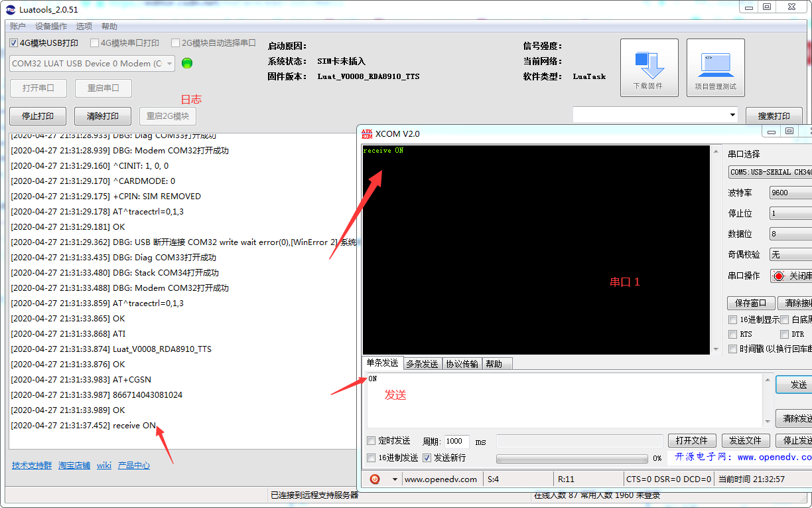Open the 设备操作 menu
Image resolution: width=812 pixels, height=508 pixels.
click(x=51, y=27)
